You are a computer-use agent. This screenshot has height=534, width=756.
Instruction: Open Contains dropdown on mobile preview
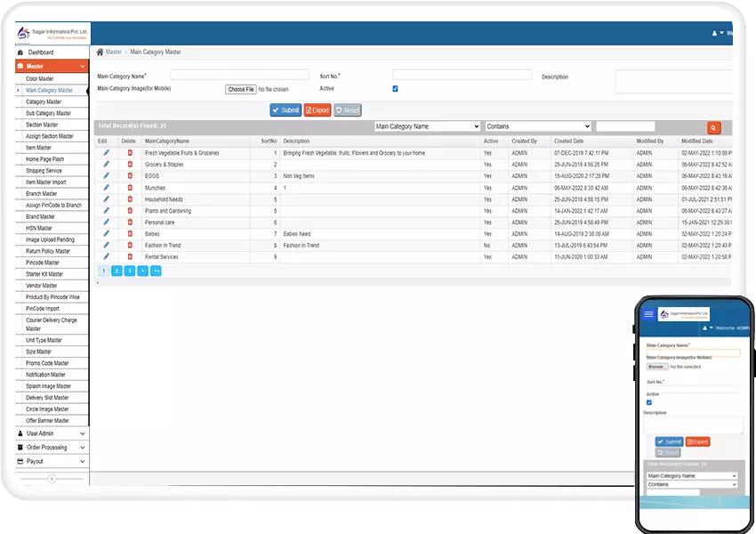click(692, 484)
